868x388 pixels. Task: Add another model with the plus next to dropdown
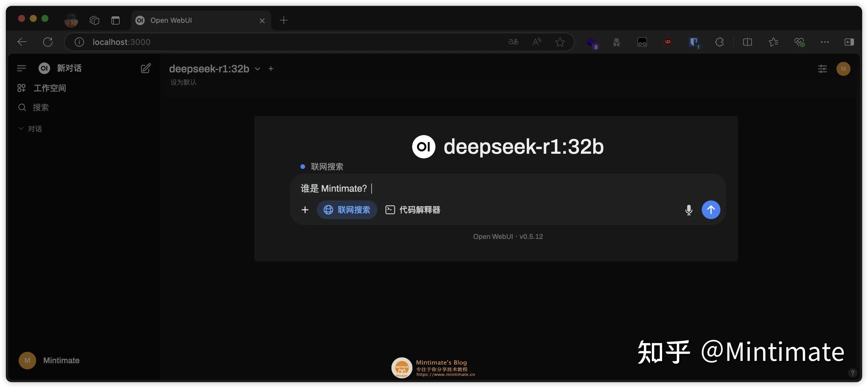click(x=271, y=69)
